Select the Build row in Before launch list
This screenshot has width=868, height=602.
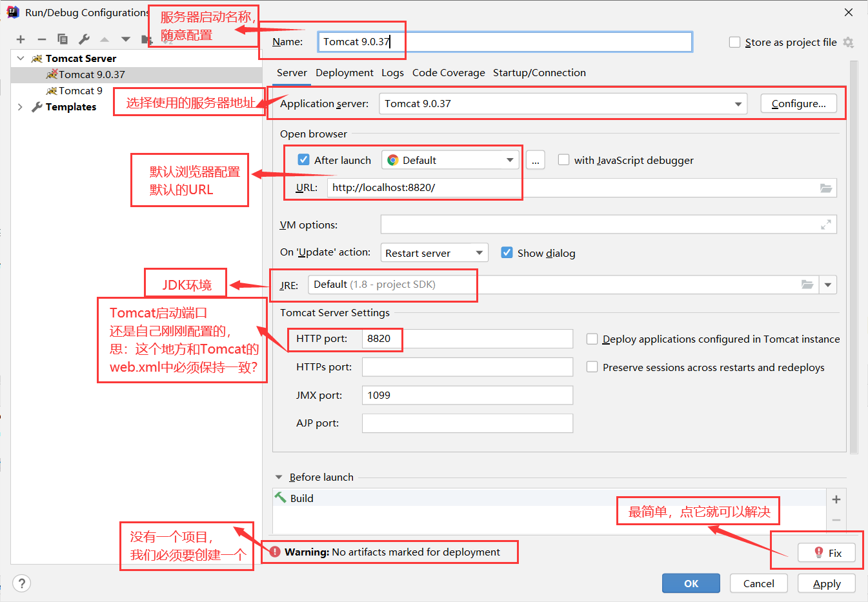549,498
